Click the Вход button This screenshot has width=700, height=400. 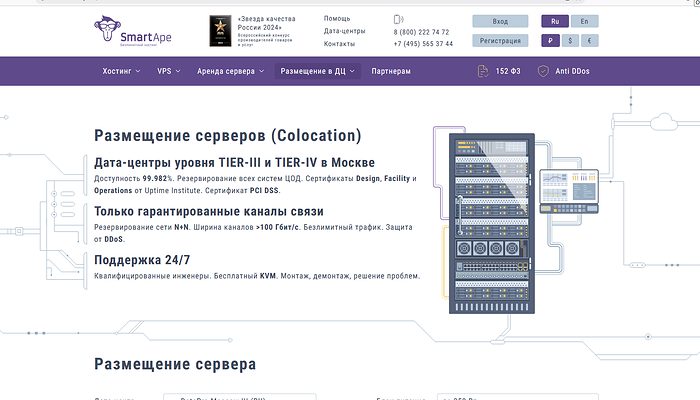500,21
